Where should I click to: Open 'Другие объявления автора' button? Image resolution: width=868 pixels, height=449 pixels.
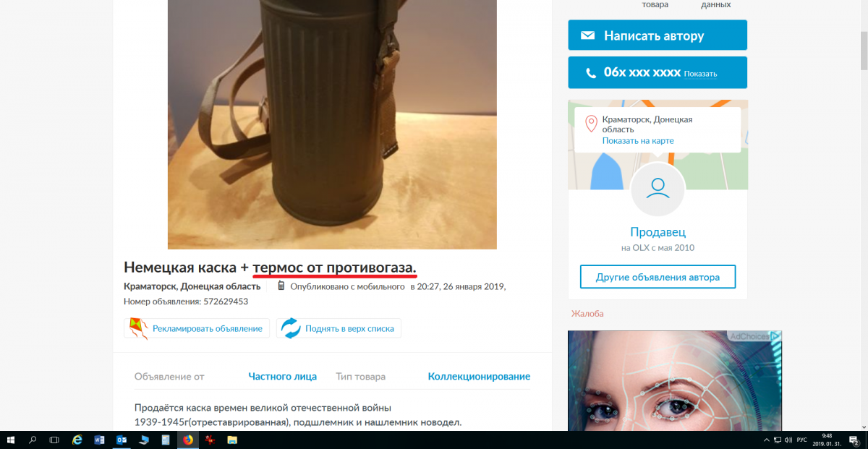click(x=658, y=277)
